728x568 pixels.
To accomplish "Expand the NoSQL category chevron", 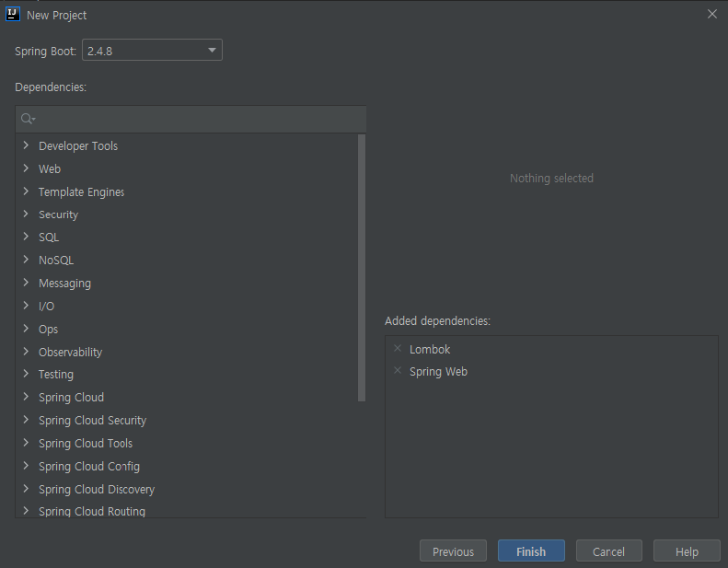I will click(26, 260).
